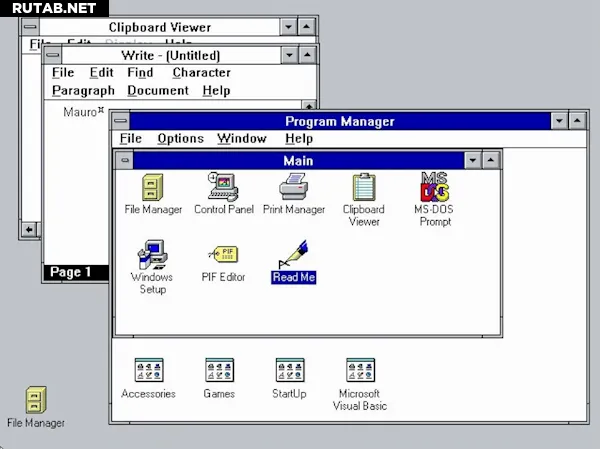
Task: Open the Window menu in Program Manager
Action: click(242, 139)
